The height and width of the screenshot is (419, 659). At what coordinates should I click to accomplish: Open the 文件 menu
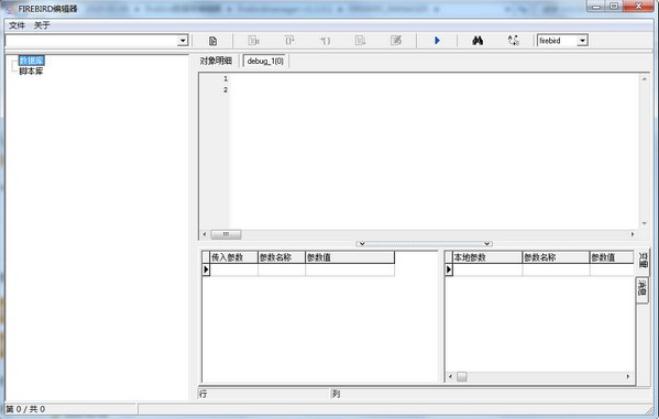point(17,25)
